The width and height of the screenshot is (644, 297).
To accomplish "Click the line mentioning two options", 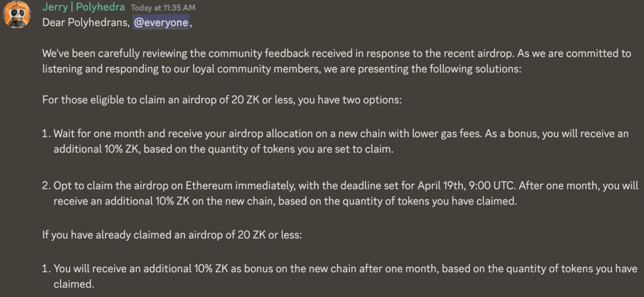I will 222,100.
